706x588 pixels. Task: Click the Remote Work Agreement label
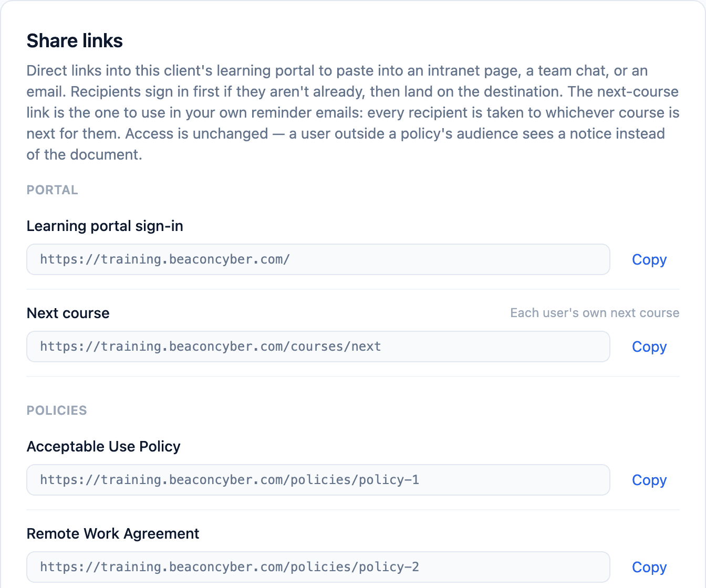click(113, 534)
